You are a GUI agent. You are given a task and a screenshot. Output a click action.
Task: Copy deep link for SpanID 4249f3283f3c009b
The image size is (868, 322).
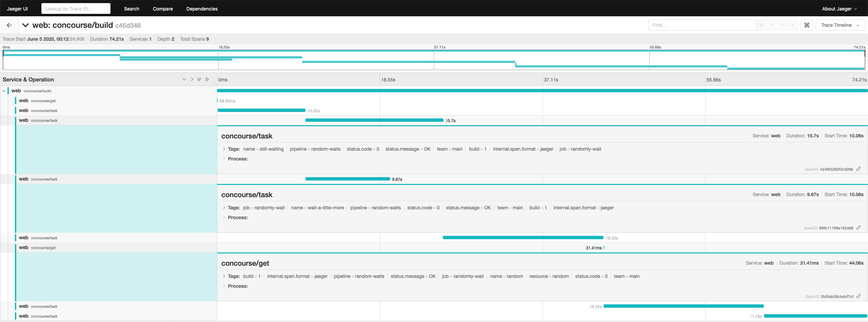coord(859,169)
